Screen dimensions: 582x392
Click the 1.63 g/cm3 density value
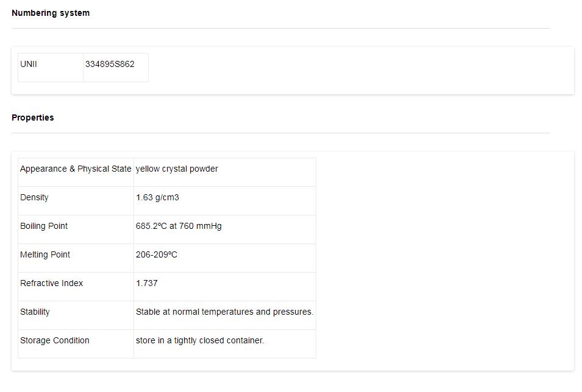coord(157,198)
